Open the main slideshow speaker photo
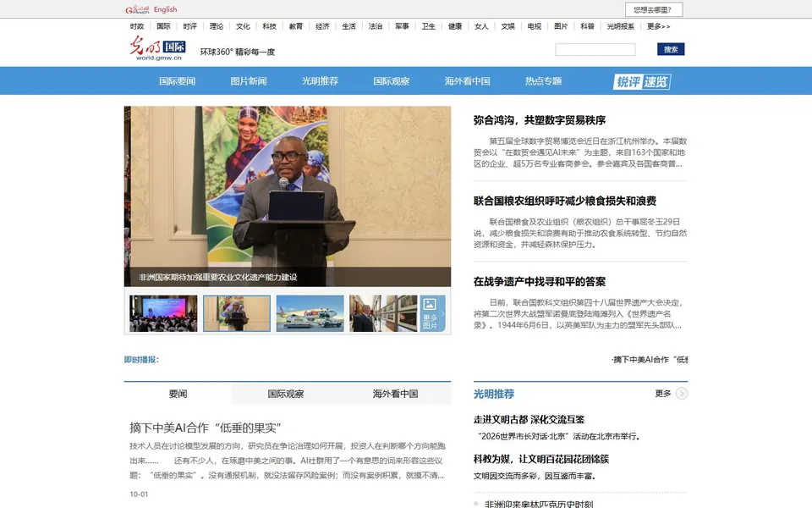The width and height of the screenshot is (812, 508). 288,186
